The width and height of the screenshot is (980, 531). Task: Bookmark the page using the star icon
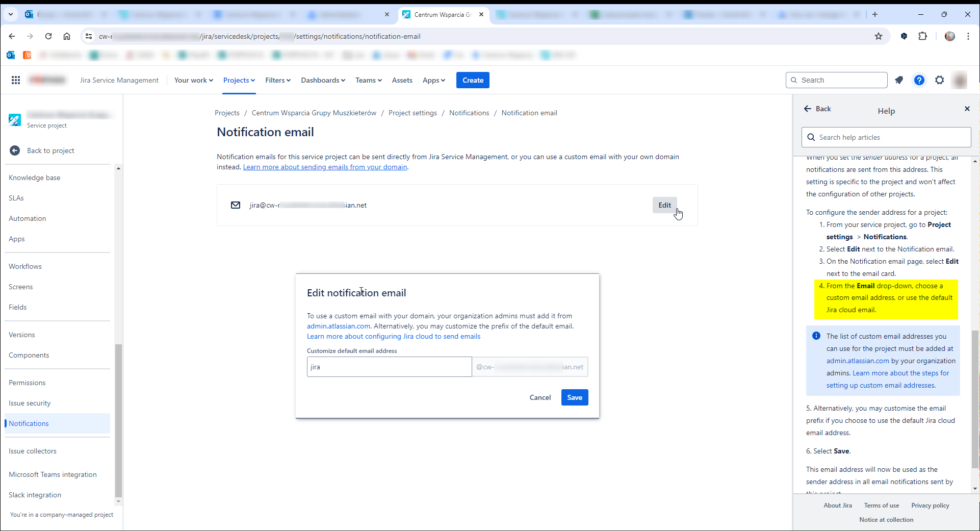pos(879,36)
